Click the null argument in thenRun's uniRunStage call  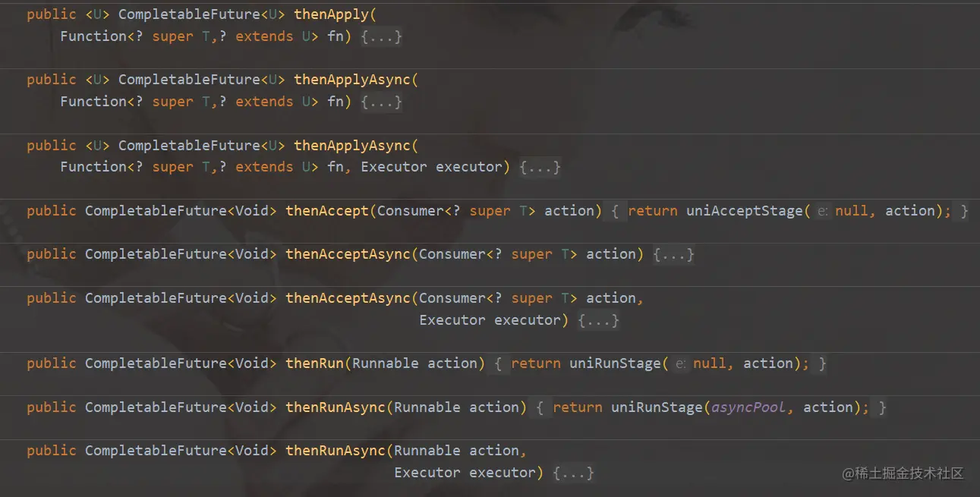click(x=710, y=363)
